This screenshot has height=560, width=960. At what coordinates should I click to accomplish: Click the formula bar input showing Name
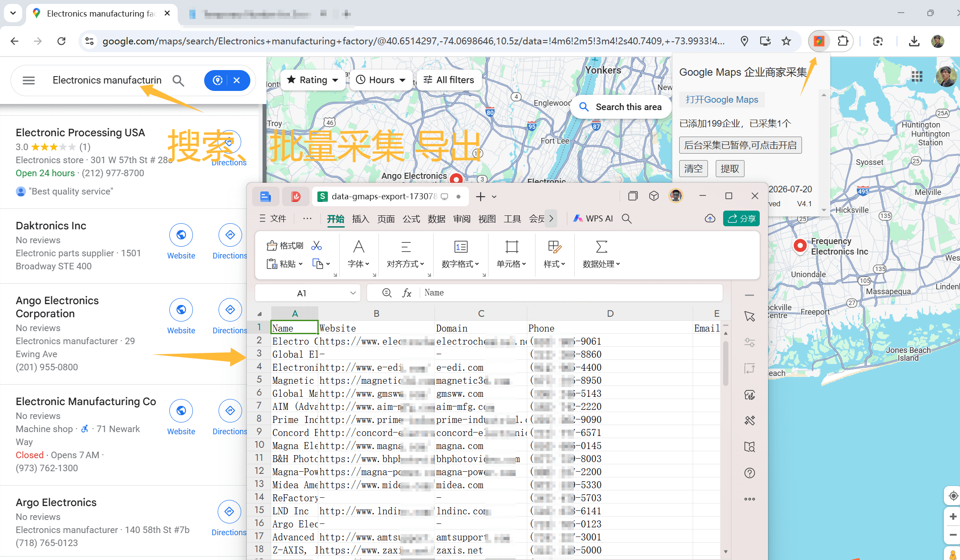570,293
